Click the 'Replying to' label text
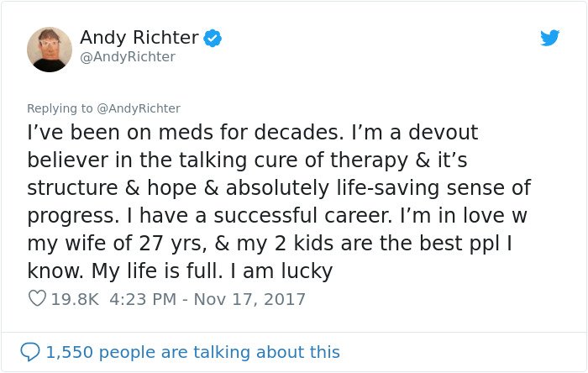Viewport: 588px width, 373px height. point(60,108)
